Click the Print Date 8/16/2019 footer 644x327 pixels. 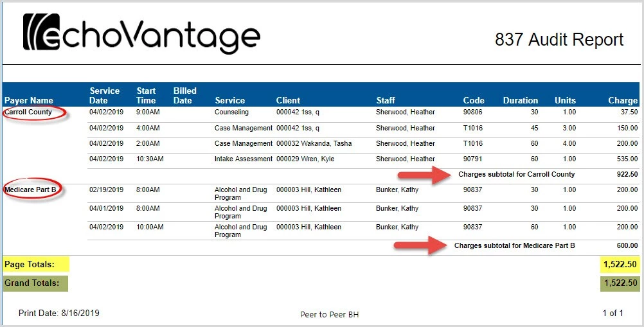click(x=58, y=313)
